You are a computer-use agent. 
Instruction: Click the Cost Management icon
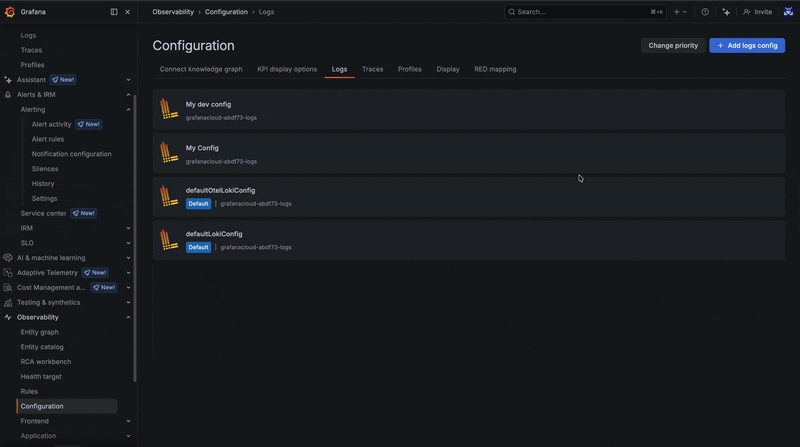point(8,287)
